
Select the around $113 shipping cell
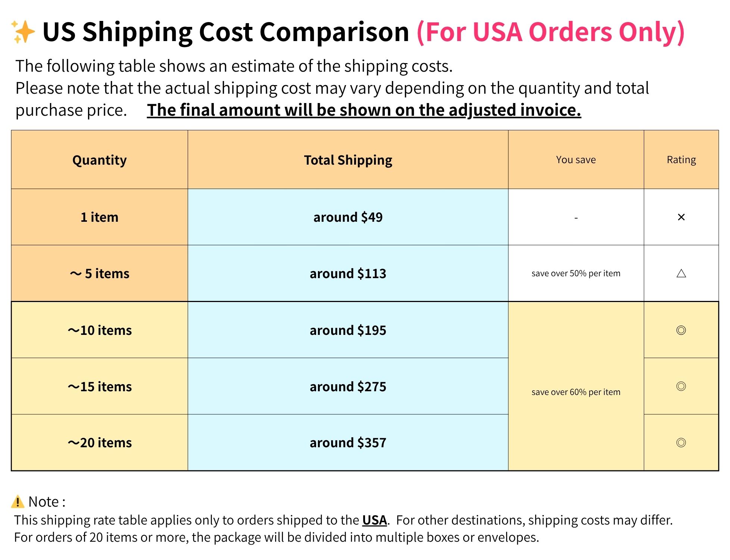click(x=348, y=274)
